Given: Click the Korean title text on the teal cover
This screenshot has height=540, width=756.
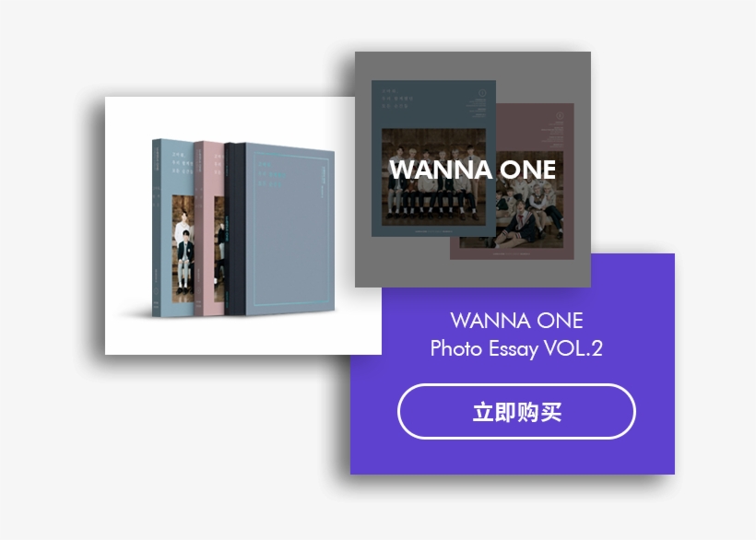Looking at the screenshot, I should tap(397, 99).
